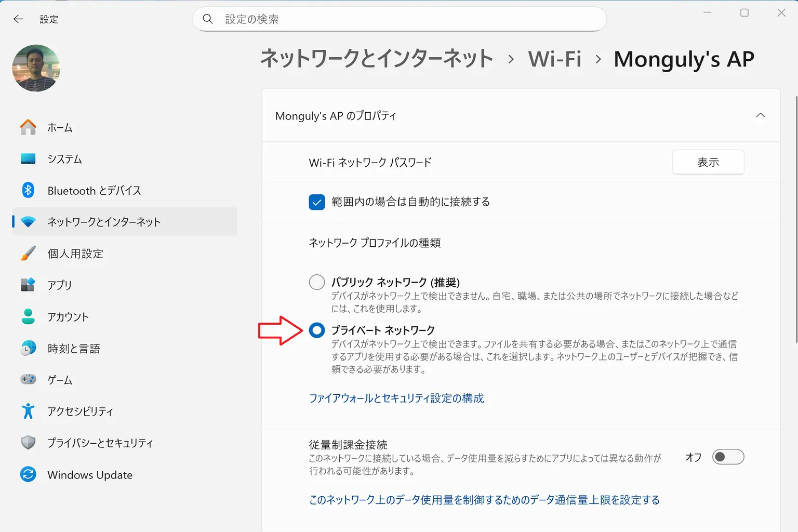Select the Public network radio button

pyautogui.click(x=317, y=282)
